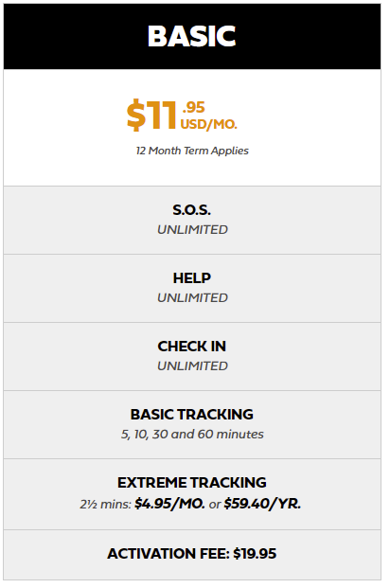Select the HELP feature heading
This screenshot has width=390, height=588.
(x=192, y=277)
